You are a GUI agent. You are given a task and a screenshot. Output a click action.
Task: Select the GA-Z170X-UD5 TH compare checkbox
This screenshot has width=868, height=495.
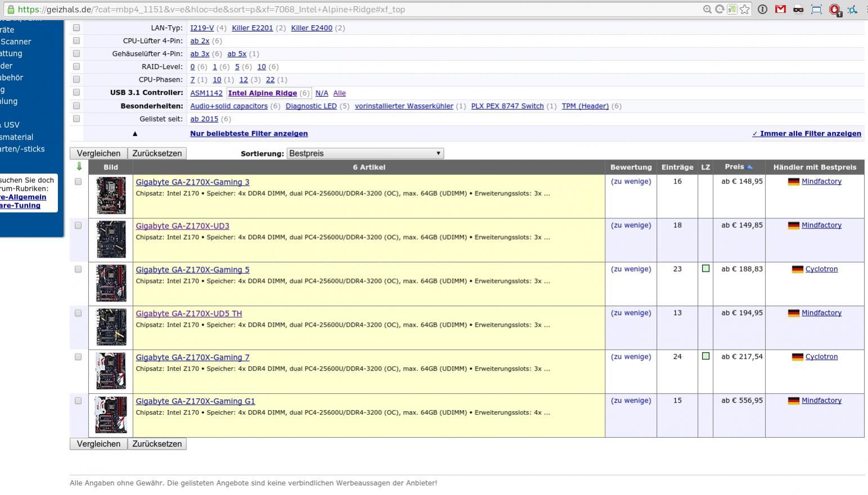pyautogui.click(x=78, y=313)
